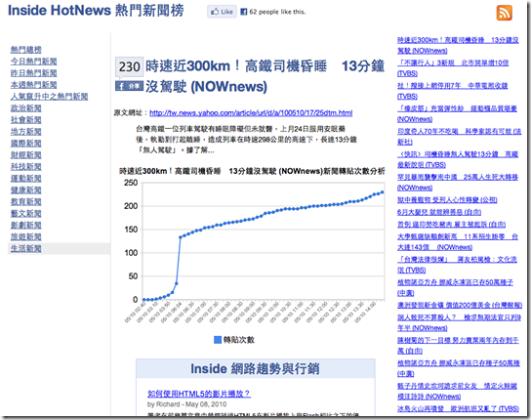Image resolution: width=531 pixels, height=420 pixels.
Task: Select highlighted 生活新聞 category
Action: pyautogui.click(x=26, y=248)
